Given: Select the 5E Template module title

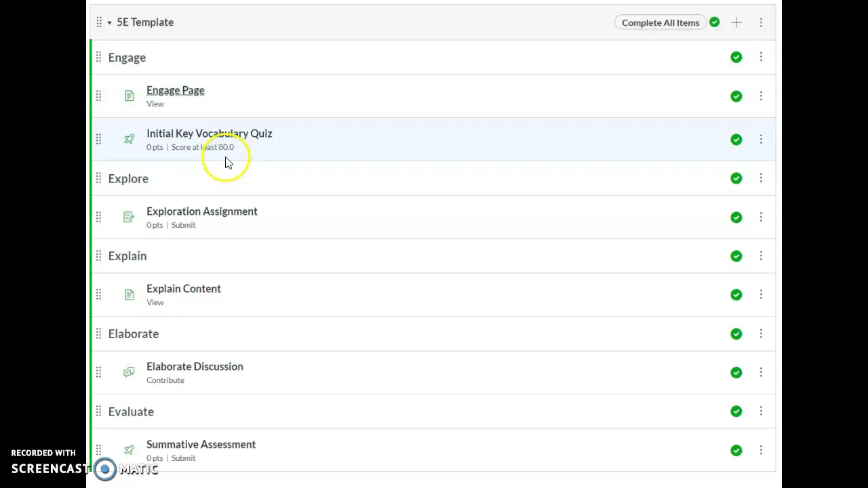Looking at the screenshot, I should pos(145,22).
